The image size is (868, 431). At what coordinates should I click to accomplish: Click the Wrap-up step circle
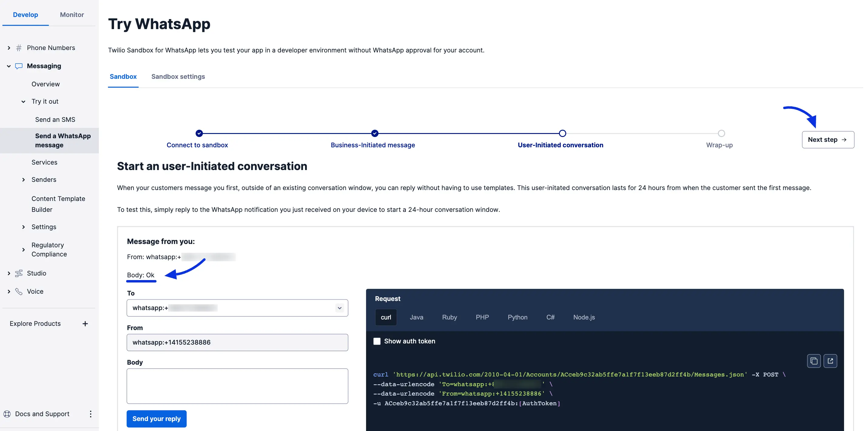pos(721,133)
